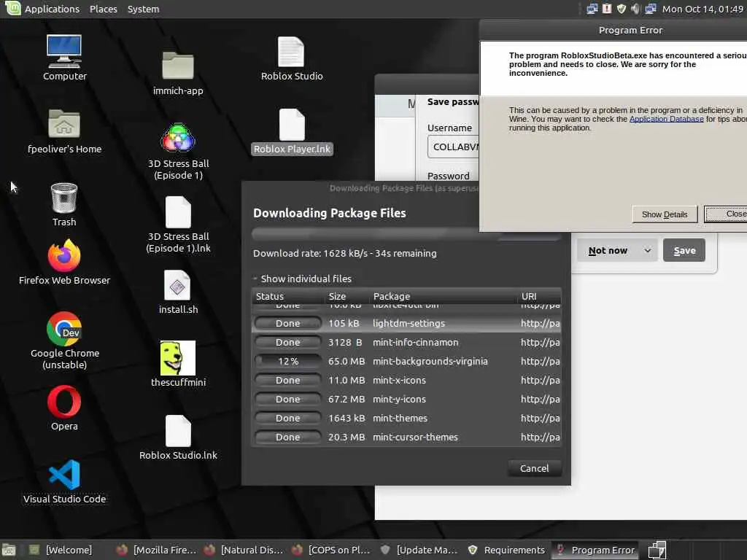Switch to the Requirements taskbar window
This screenshot has width=747, height=560.
[x=507, y=550]
